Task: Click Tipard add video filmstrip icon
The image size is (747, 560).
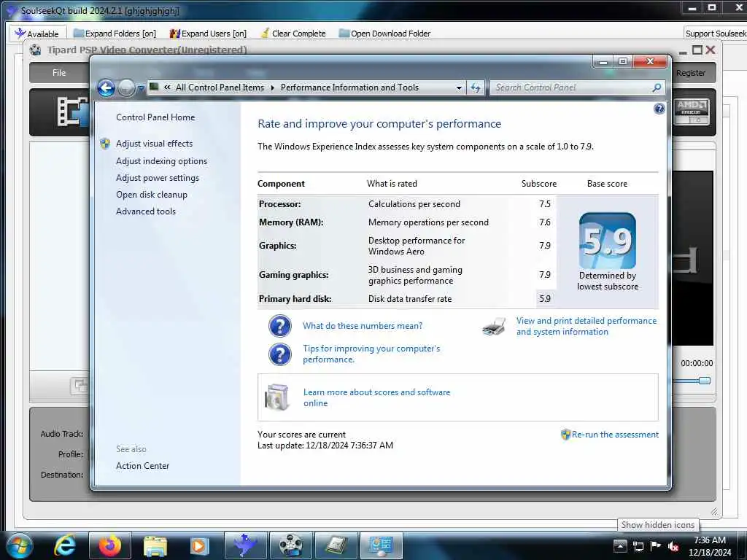Action: tap(73, 112)
